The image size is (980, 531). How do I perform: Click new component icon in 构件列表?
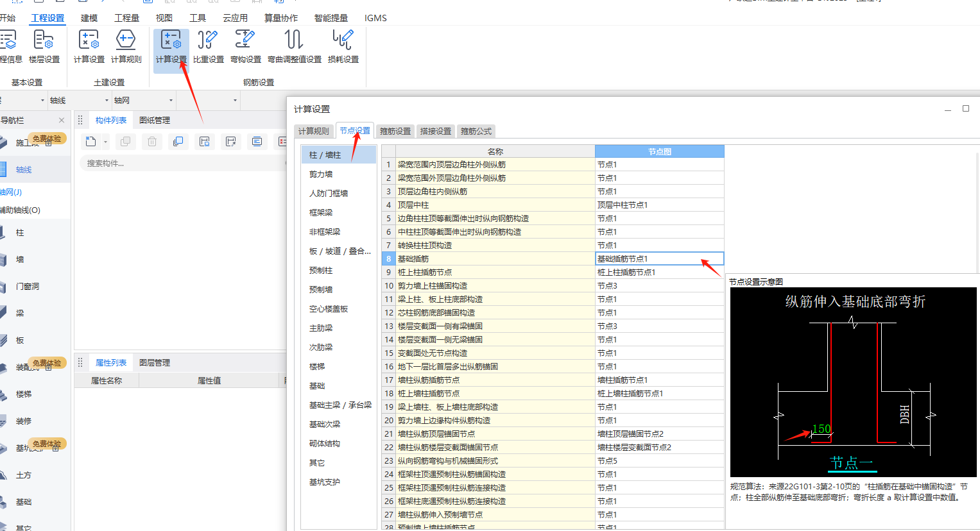(x=90, y=142)
